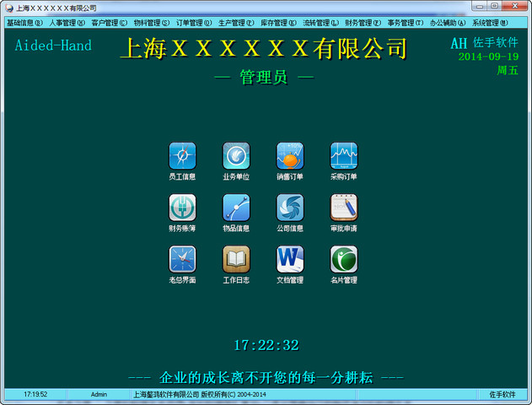Click 佐手软件 in the status bar
Viewport: 532px width, 405px height.
pos(502,395)
